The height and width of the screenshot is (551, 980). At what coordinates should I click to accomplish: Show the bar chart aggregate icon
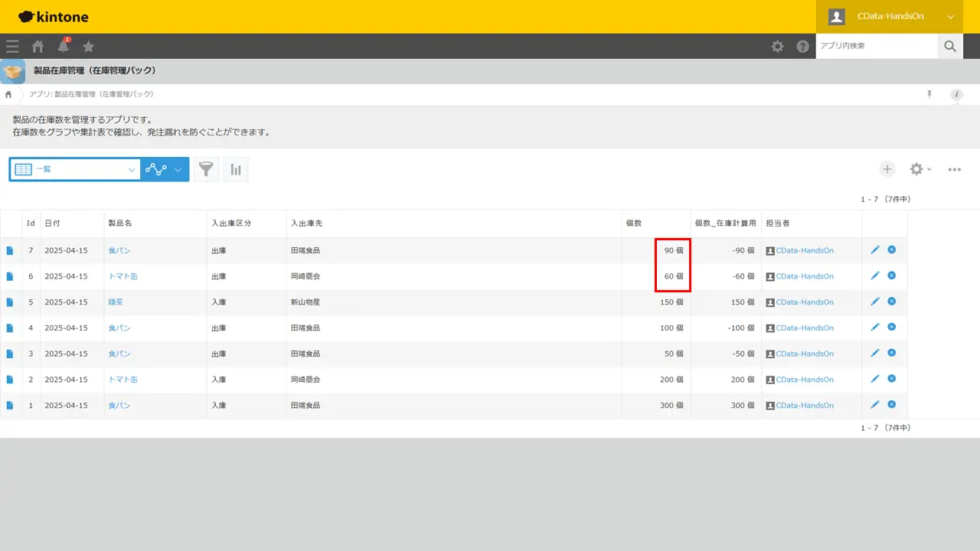tap(236, 170)
